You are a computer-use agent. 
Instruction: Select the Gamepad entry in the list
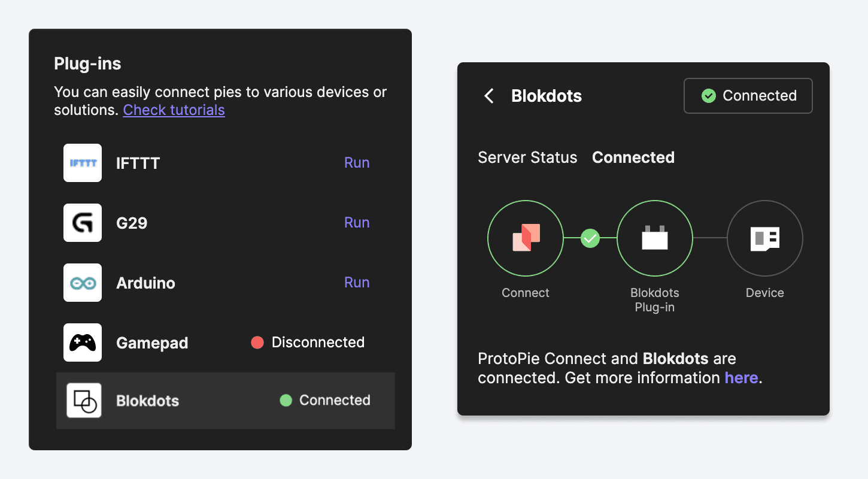pos(151,342)
